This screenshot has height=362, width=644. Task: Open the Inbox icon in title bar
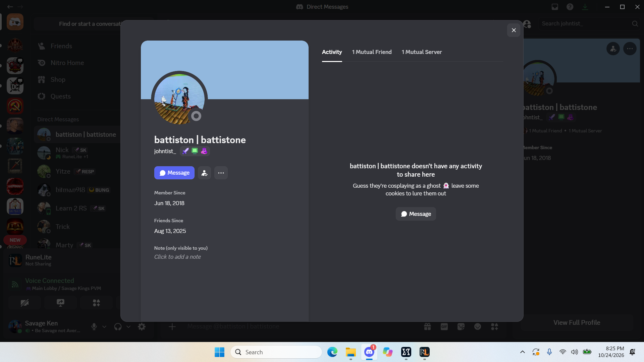(x=555, y=7)
